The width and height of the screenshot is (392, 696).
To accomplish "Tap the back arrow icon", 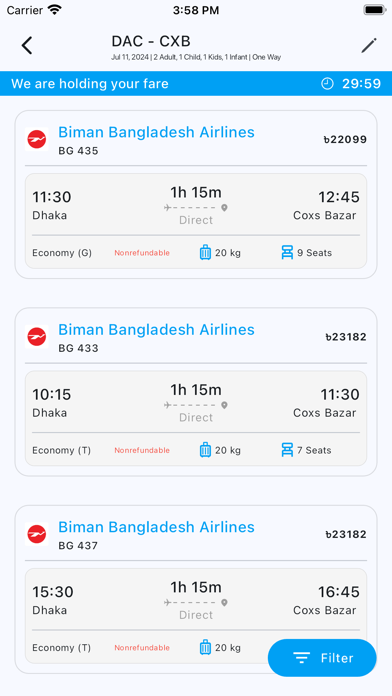I will 27,45.
